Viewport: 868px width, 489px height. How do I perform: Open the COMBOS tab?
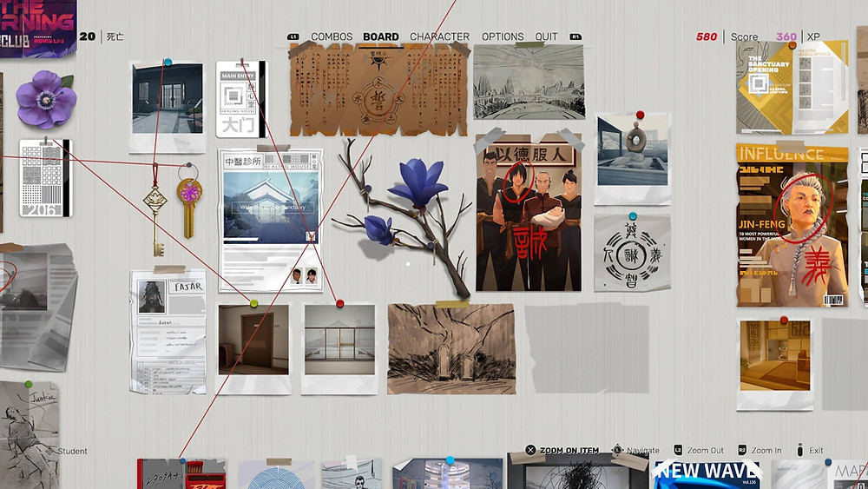point(332,36)
